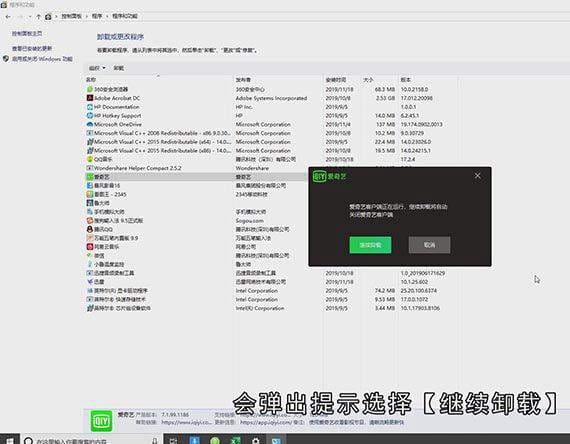Screen dimensions: 570x444
Task: Go up one level with the up arrow
Action: pos(38,16)
